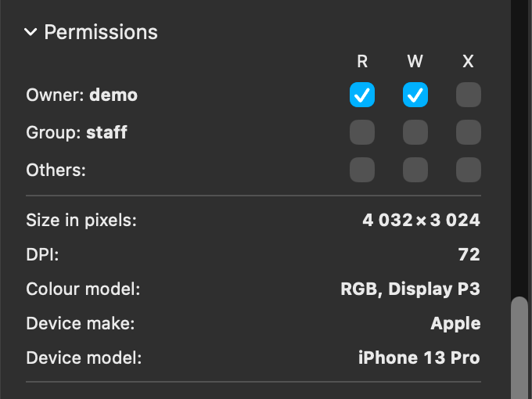
Task: Enable Owner execute permission checkbox
Action: coord(469,95)
